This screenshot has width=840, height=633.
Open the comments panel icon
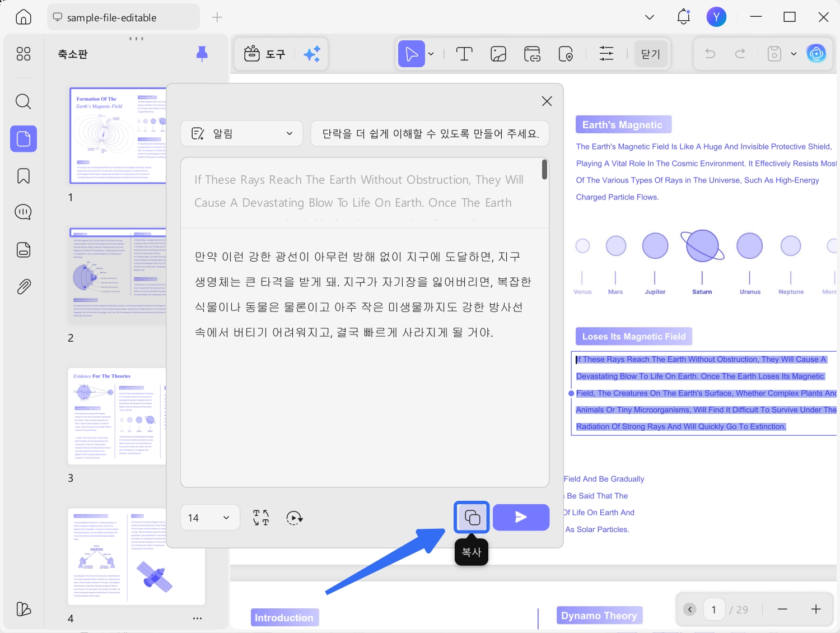24,212
